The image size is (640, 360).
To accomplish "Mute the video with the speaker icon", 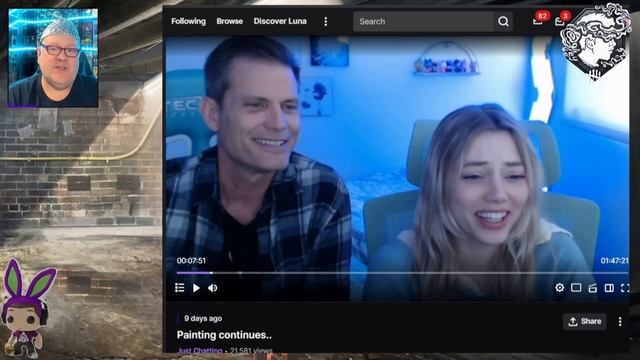I will 213,288.
